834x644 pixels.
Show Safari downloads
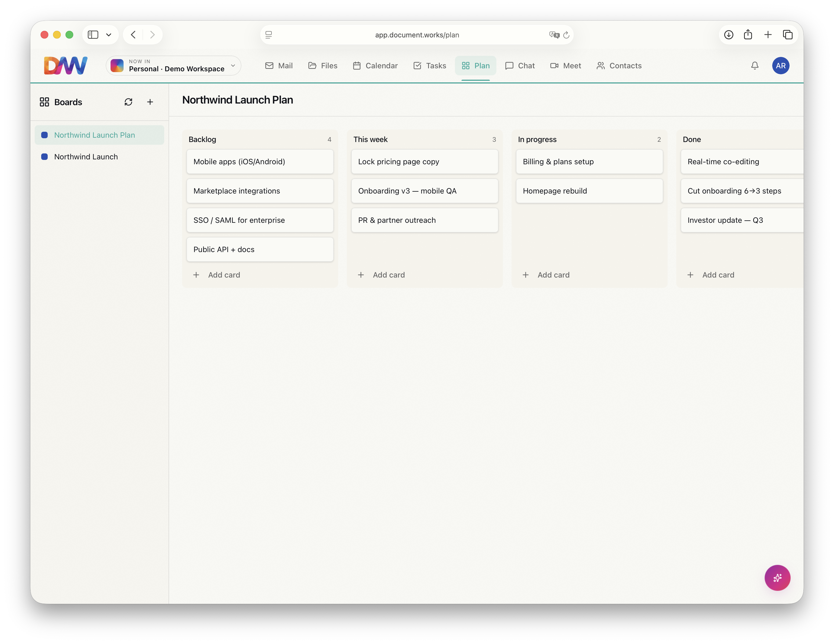click(729, 35)
